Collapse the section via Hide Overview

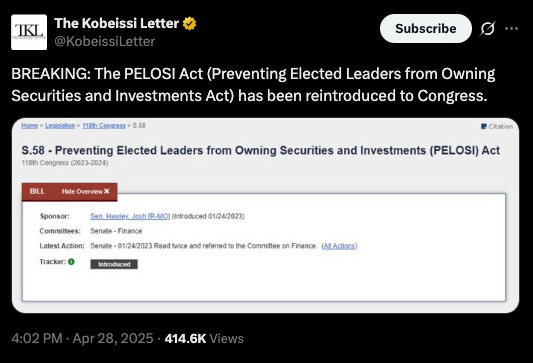pyautogui.click(x=85, y=191)
